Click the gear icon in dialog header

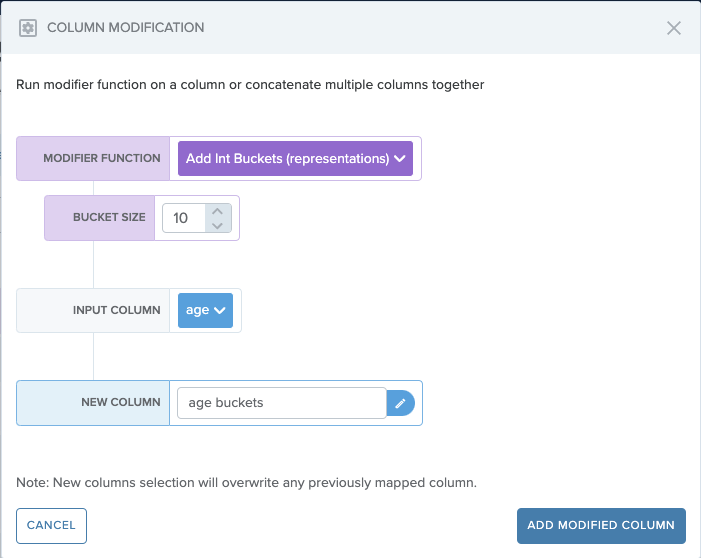[x=28, y=28]
